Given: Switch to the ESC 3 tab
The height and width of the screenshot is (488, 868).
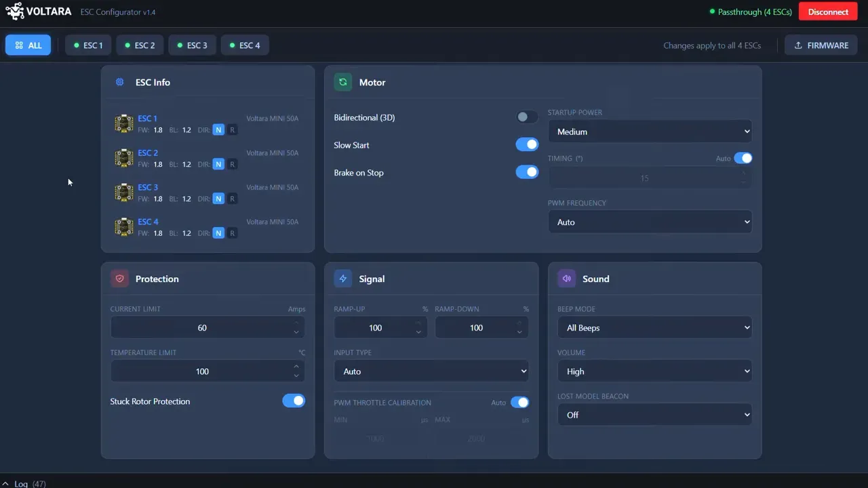Looking at the screenshot, I should pos(193,45).
